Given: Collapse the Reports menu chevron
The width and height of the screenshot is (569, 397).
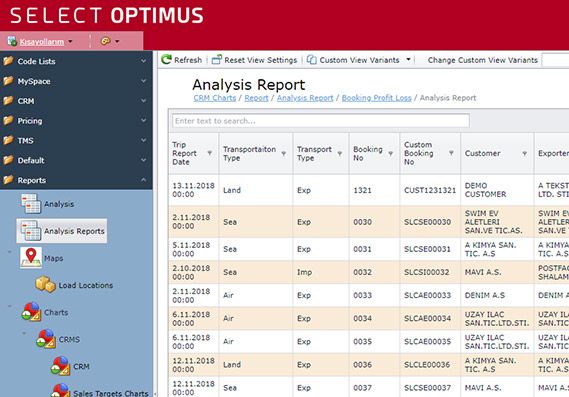Looking at the screenshot, I should point(144,180).
